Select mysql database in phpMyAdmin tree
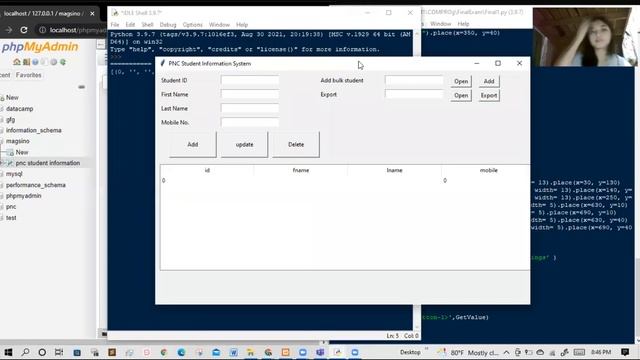Image resolution: width=640 pixels, height=360 pixels. click(14, 174)
